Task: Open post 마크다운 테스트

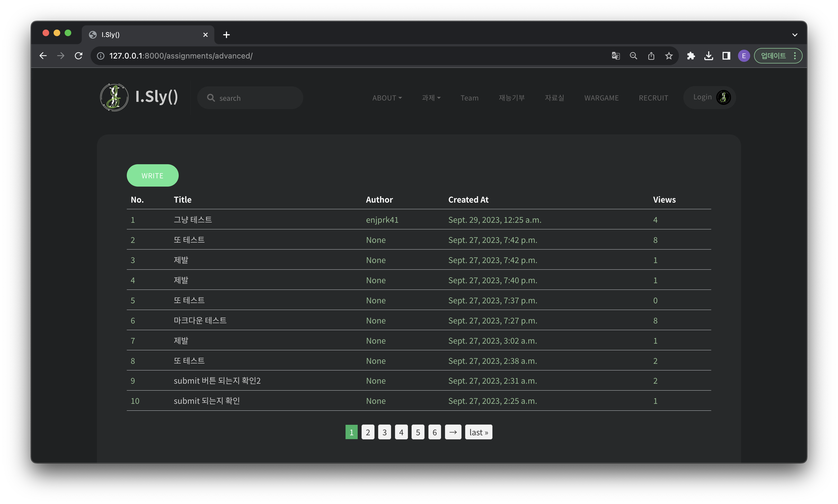Action: point(200,320)
